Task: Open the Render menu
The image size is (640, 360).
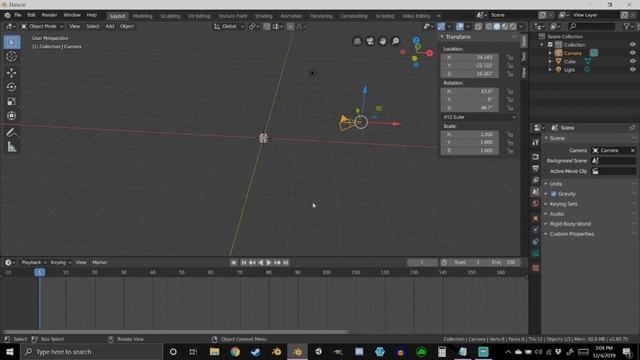Action: (x=49, y=15)
